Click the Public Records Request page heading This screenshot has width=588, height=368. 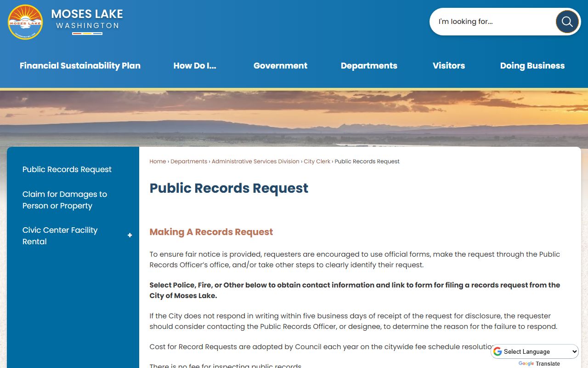point(229,188)
